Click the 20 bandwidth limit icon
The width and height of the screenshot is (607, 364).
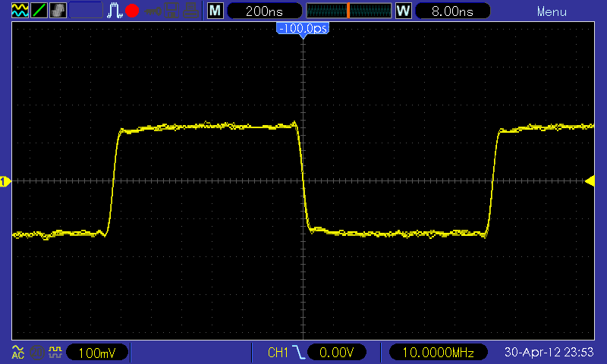36,352
